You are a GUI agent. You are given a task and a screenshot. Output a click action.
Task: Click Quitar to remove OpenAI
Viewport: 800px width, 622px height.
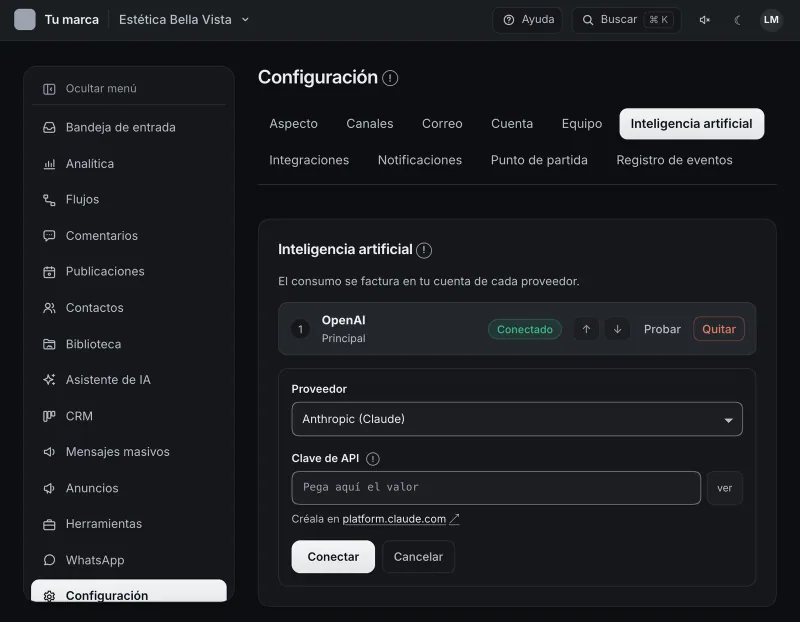718,329
